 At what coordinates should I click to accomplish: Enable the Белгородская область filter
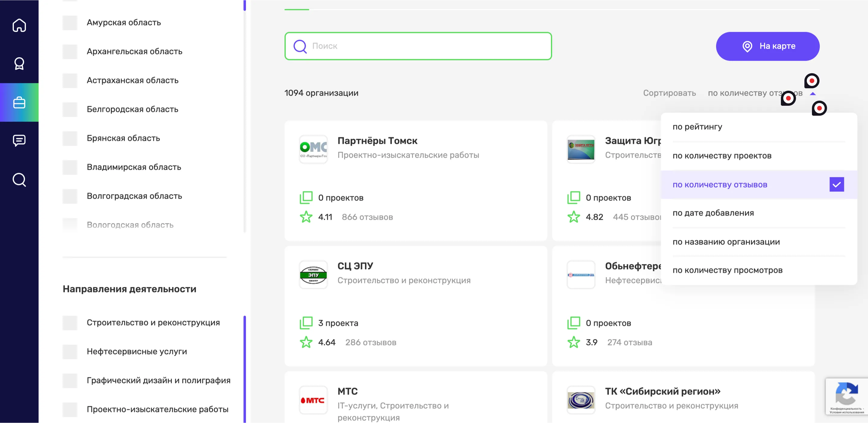tap(70, 109)
